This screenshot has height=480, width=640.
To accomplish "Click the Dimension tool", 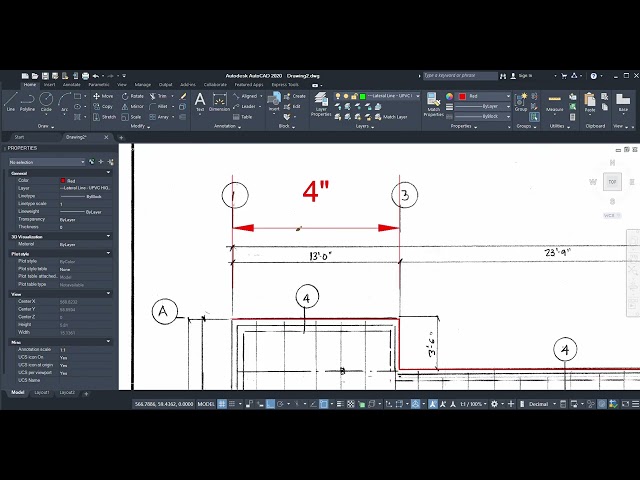I will 220,102.
